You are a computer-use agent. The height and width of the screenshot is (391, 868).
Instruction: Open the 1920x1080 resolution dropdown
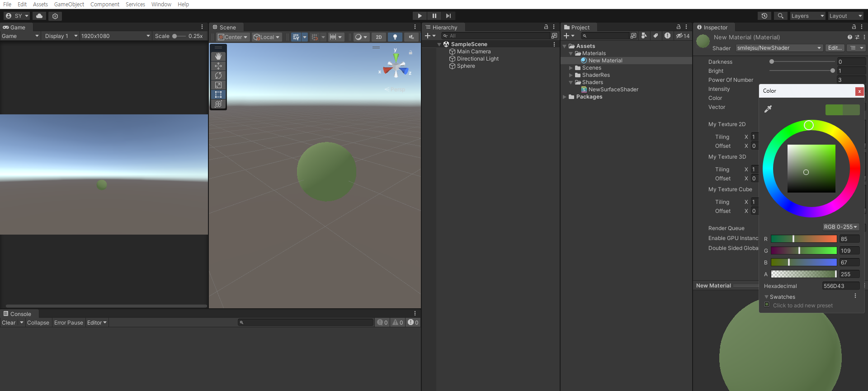116,36
